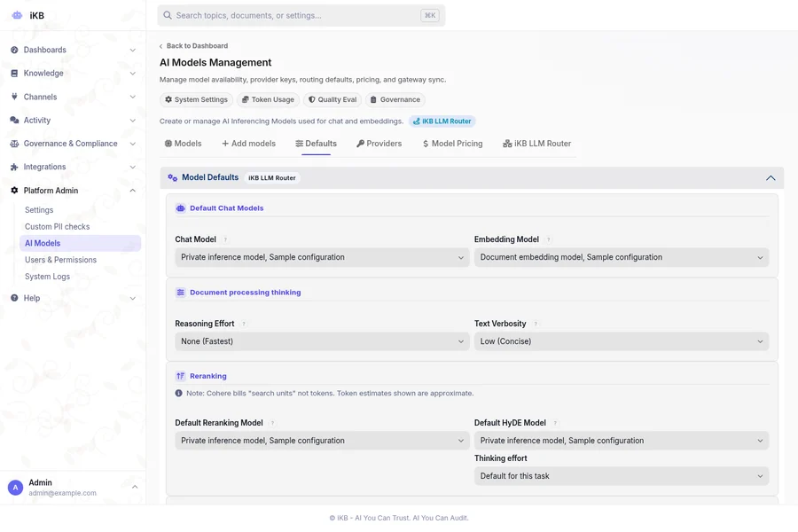Click the Dashboards gauge icon in sidebar
This screenshot has height=532, width=798.
[14, 50]
